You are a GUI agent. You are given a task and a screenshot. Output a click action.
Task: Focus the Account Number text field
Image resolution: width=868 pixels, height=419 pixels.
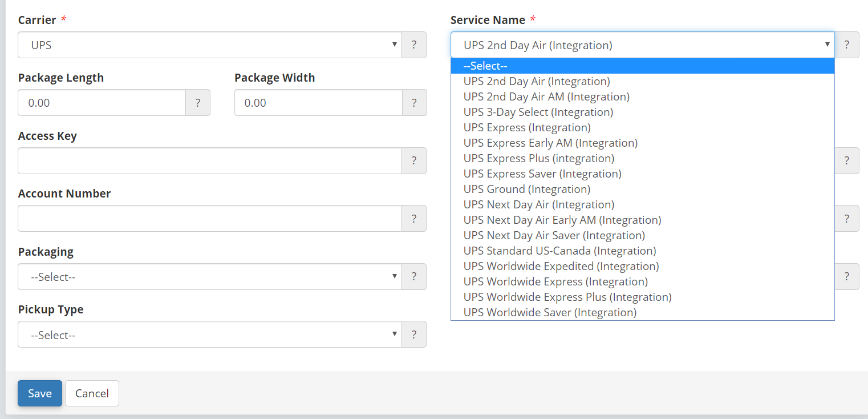tap(209, 219)
